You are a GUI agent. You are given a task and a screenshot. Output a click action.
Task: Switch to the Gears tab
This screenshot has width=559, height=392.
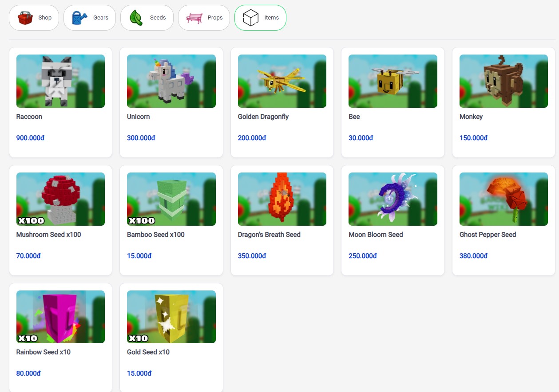(x=90, y=18)
